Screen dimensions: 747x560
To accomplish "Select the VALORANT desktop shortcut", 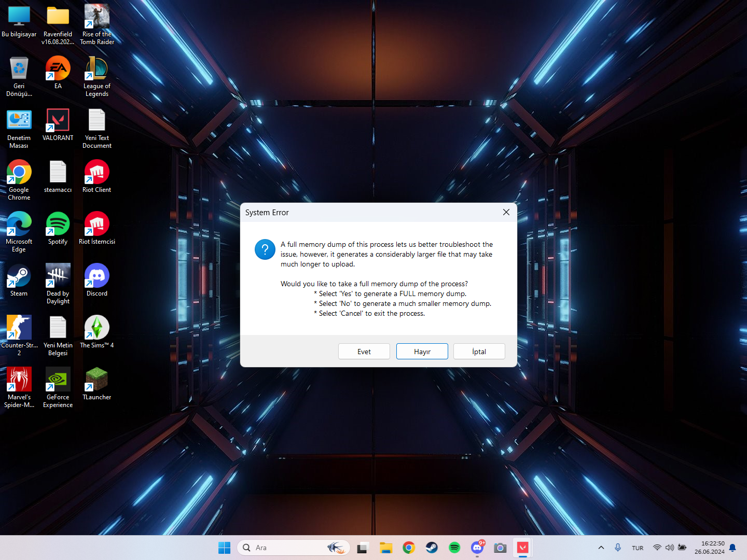I will 58,124.
